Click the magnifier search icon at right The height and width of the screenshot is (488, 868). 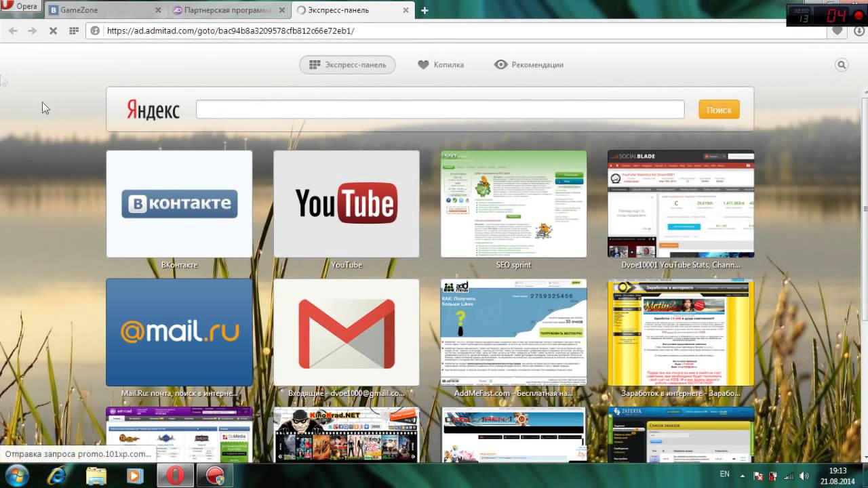click(x=842, y=65)
